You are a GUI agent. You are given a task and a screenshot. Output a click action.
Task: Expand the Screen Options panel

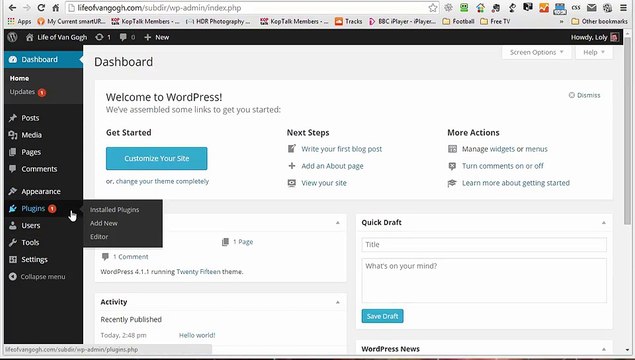click(537, 52)
